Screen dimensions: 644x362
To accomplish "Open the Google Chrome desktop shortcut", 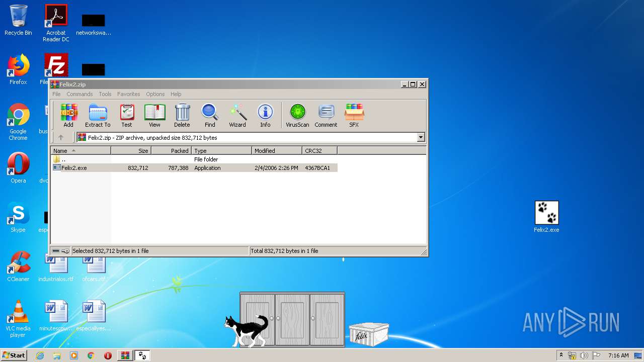I will (18, 122).
